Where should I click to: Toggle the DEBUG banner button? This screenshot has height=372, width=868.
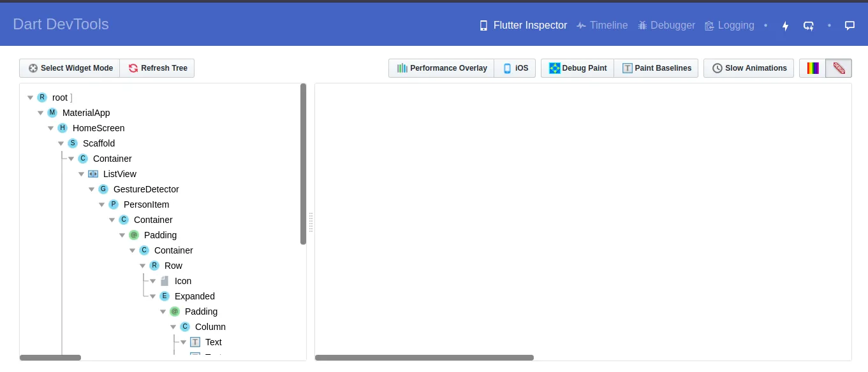pos(839,68)
